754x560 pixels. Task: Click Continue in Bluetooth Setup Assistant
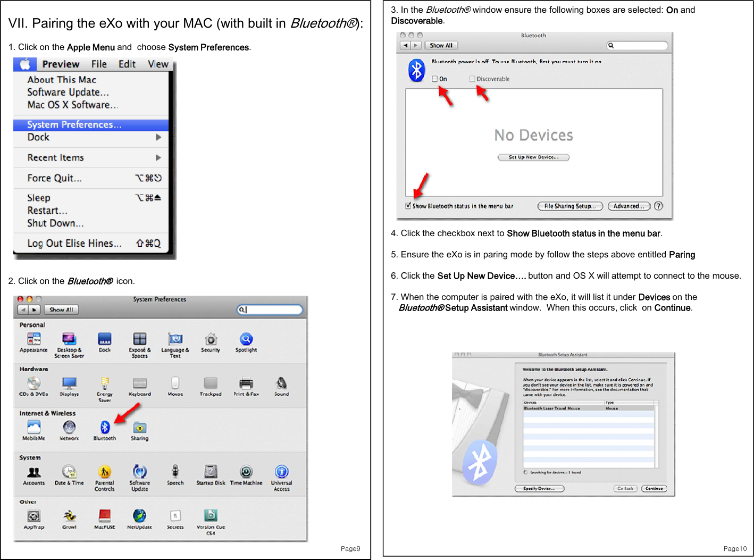[x=654, y=488]
